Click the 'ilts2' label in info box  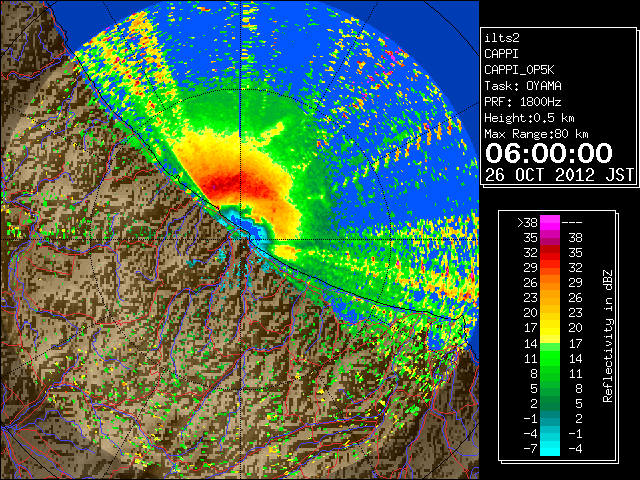pyautogui.click(x=502, y=38)
